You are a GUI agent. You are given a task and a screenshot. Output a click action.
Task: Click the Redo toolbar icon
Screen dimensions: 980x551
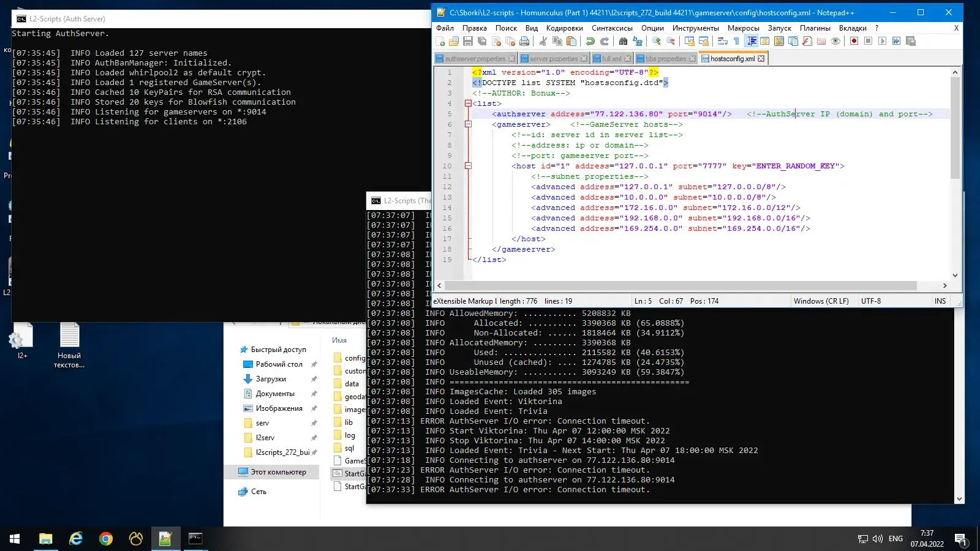[x=604, y=41]
